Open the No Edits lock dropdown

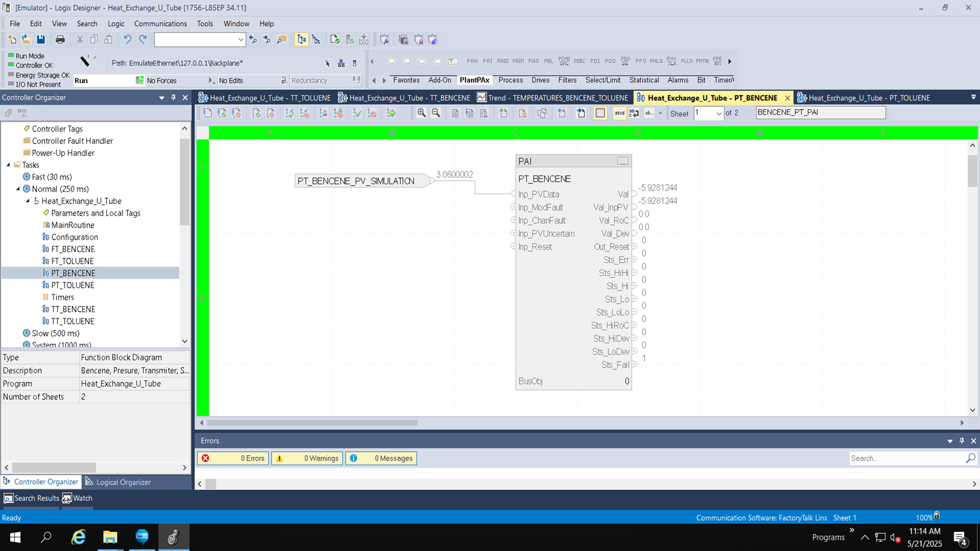pos(284,80)
